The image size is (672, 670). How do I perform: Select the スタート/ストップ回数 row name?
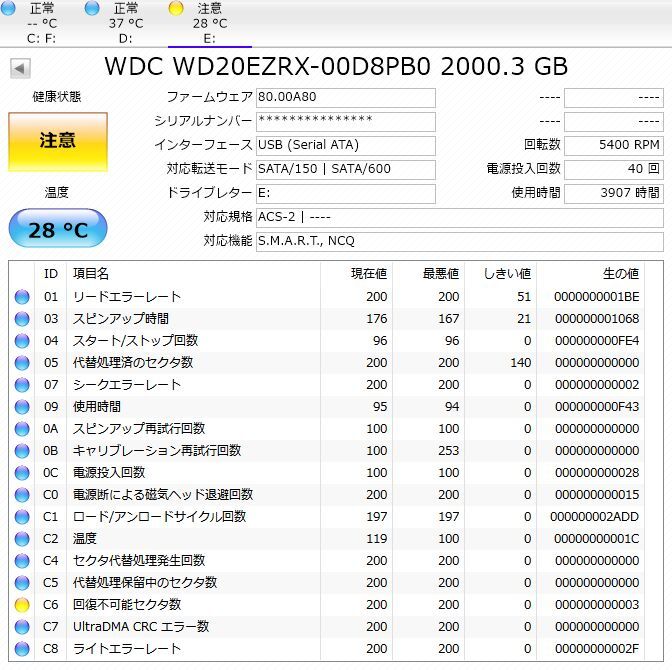point(135,341)
